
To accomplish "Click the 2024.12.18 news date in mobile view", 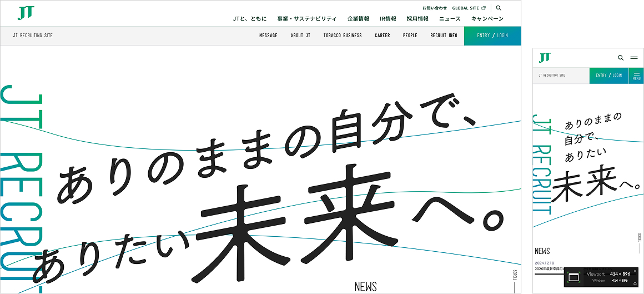I will click(x=545, y=263).
